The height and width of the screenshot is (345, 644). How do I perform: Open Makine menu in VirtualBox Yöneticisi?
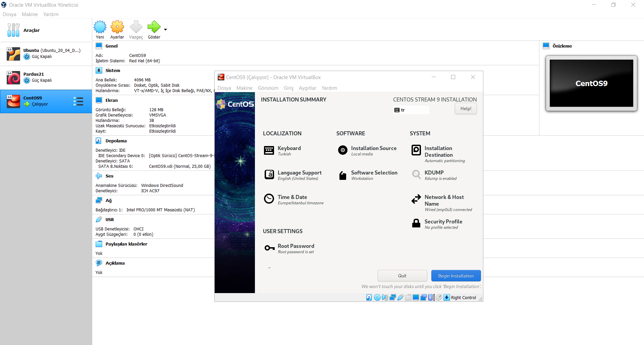point(30,14)
